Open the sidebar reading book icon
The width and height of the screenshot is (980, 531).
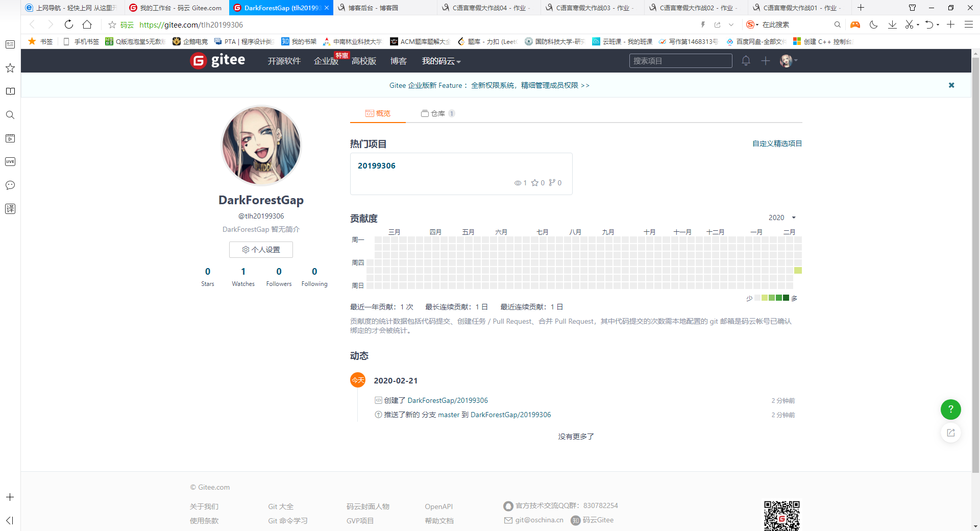[10, 91]
